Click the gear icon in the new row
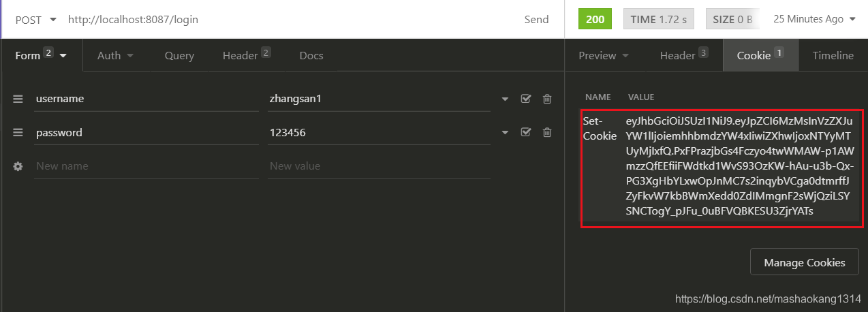Screen dimensions: 868x312 point(18,166)
